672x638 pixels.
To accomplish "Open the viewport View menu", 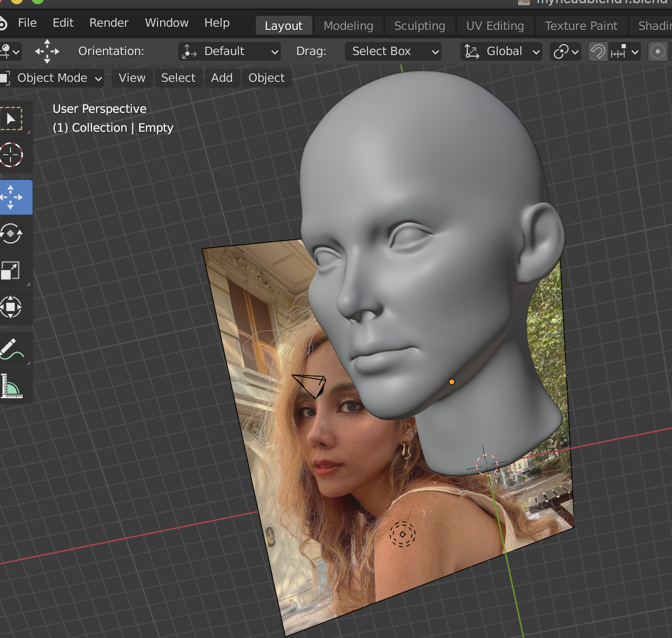I will click(132, 78).
